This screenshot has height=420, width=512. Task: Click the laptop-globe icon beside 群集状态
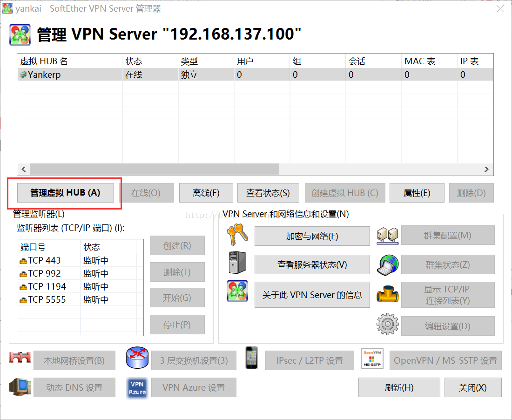click(x=387, y=265)
